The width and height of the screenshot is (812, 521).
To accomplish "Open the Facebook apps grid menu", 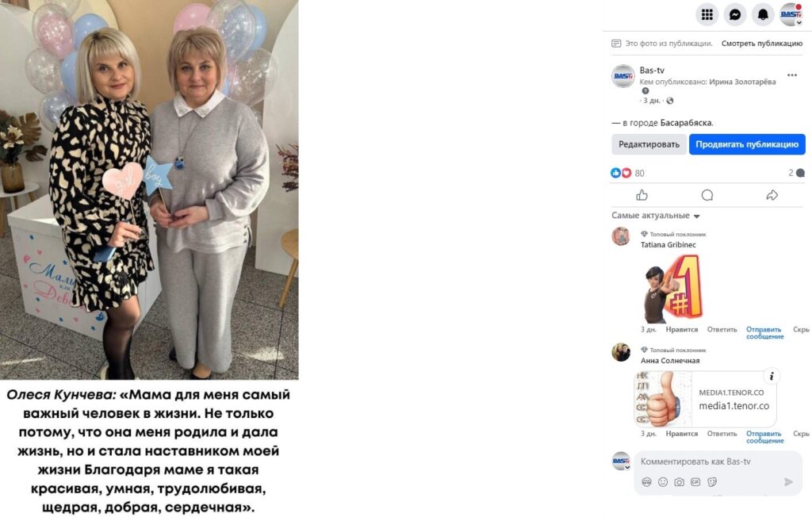I will 707,14.
